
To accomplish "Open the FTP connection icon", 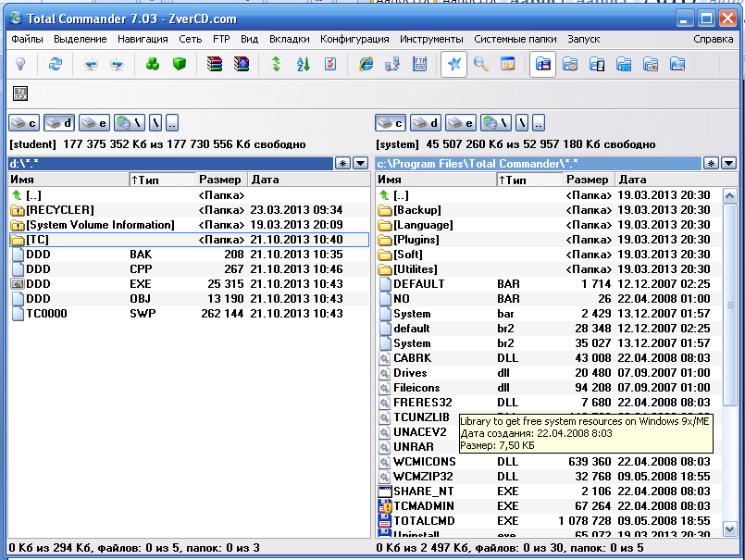I will click(x=420, y=64).
